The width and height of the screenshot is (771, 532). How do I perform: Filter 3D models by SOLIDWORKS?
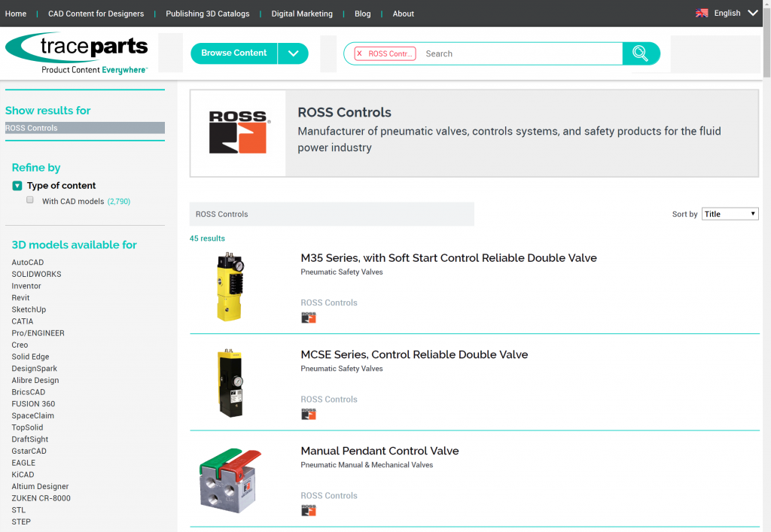tap(36, 274)
